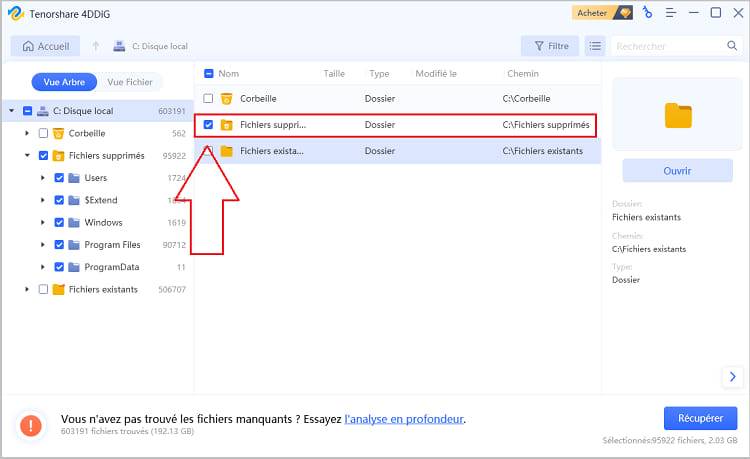Image resolution: width=750 pixels, height=459 pixels.
Task: Open the Filtre filter options
Action: pyautogui.click(x=550, y=46)
